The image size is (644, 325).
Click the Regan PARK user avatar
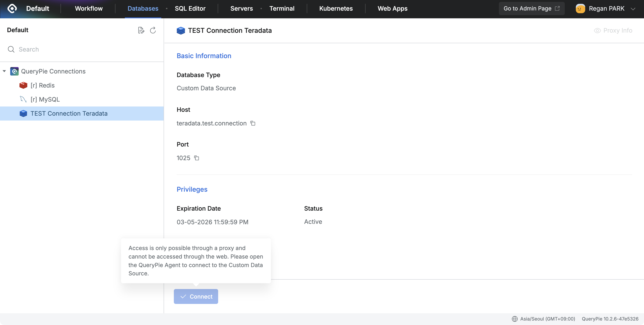pyautogui.click(x=580, y=9)
